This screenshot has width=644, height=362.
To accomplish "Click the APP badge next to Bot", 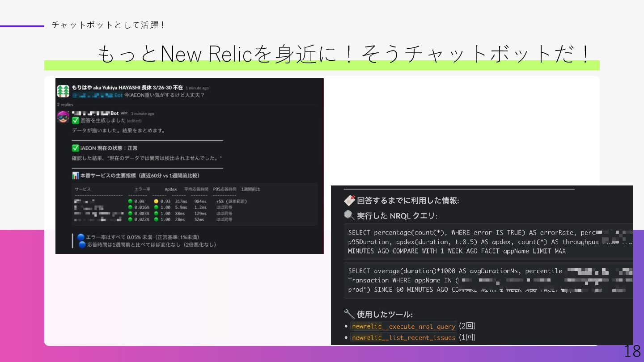I will click(124, 114).
